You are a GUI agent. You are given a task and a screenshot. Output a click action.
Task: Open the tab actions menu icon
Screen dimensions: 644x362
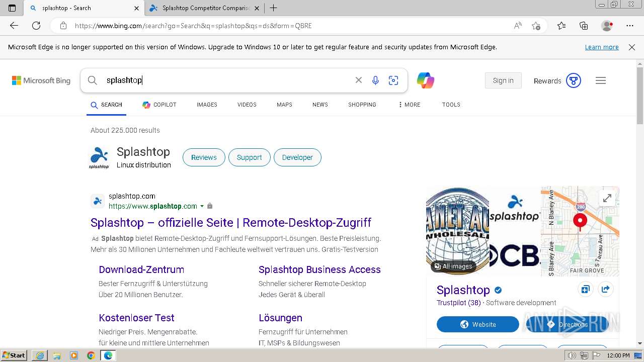point(12,8)
